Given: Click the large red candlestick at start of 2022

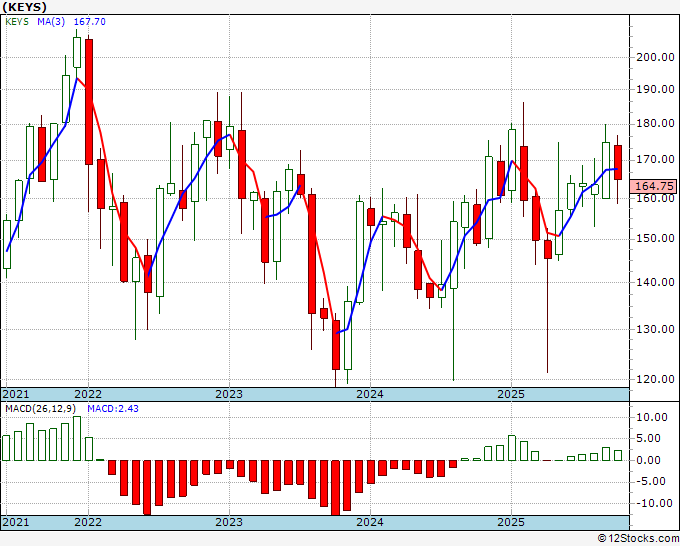Looking at the screenshot, I should click(89, 102).
